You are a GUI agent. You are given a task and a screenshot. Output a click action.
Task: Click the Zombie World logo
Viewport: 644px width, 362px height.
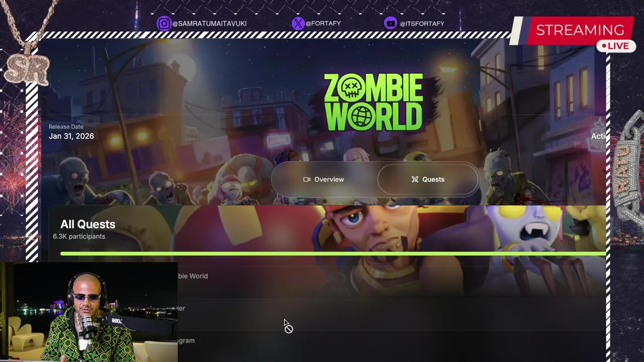(x=373, y=103)
